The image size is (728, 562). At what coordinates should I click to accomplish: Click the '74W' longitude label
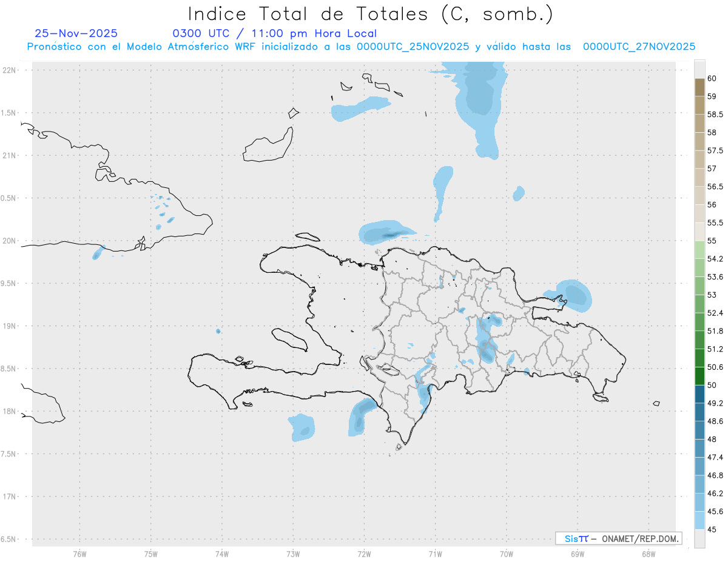coord(222,554)
